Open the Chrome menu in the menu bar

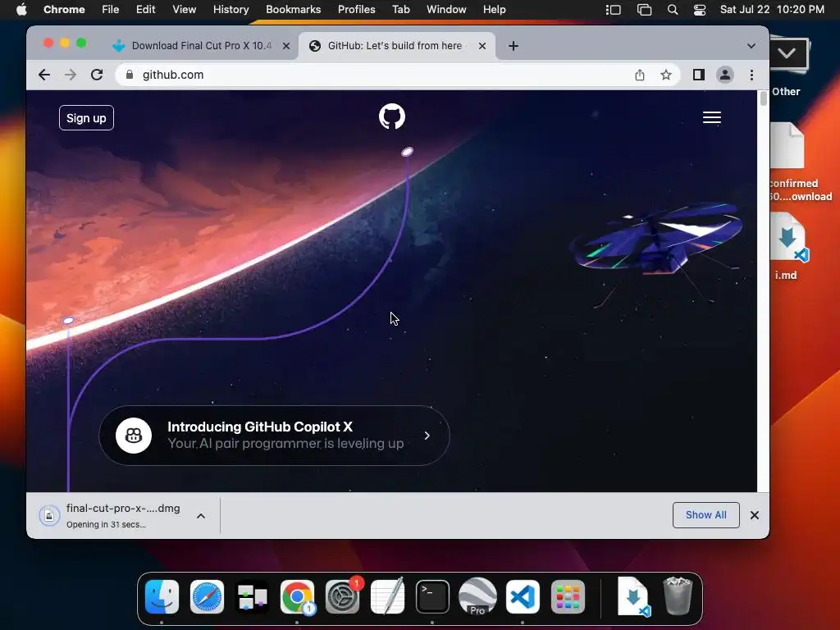pos(64,10)
